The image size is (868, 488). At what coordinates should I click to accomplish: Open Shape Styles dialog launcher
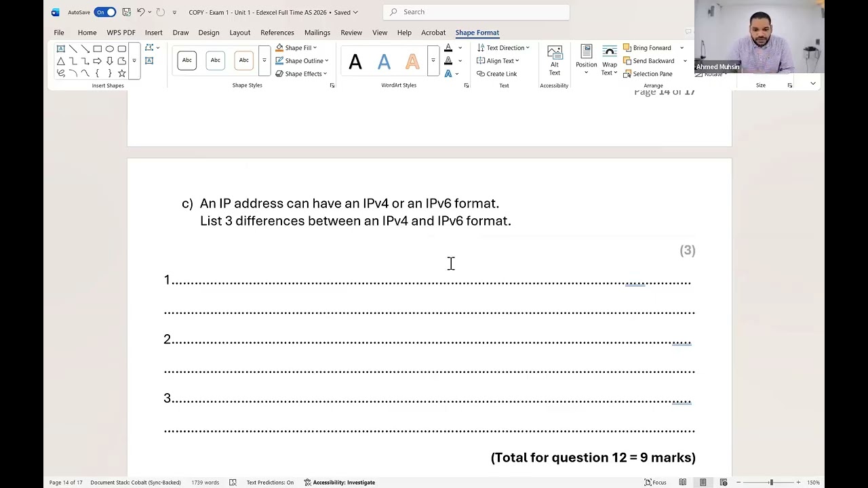332,85
